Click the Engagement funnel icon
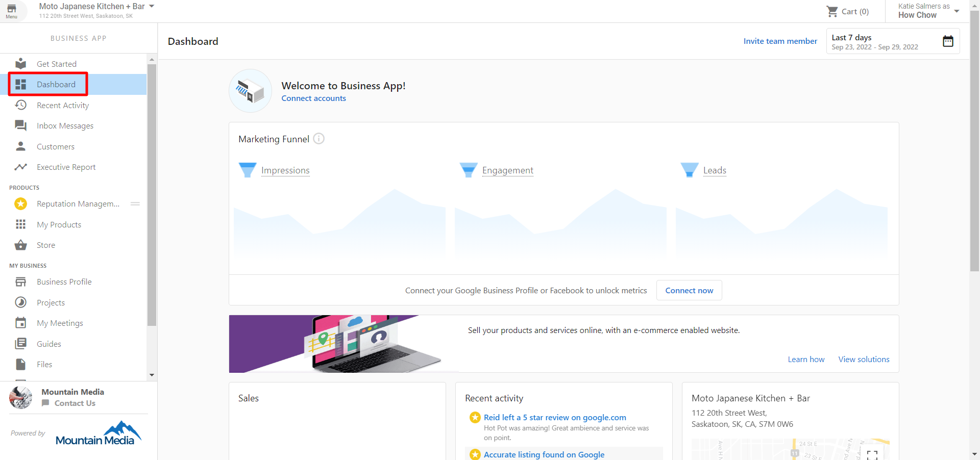980x460 pixels. click(469, 170)
